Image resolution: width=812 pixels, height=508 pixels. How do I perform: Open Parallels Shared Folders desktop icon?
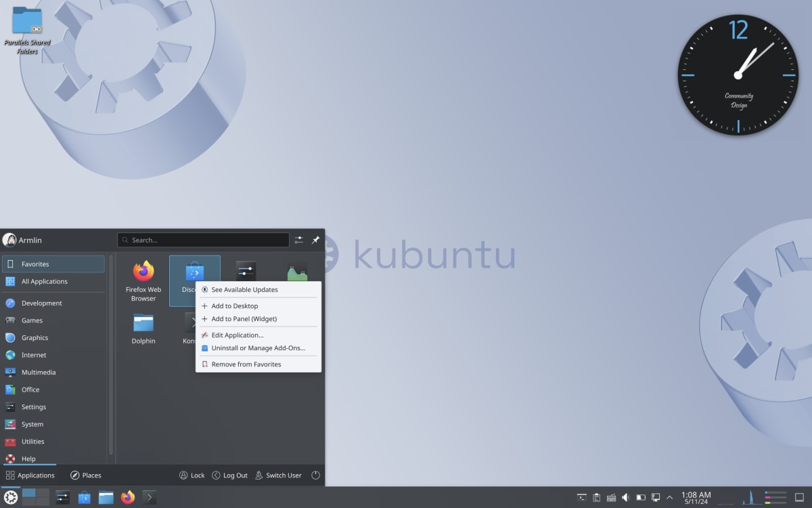[27, 30]
